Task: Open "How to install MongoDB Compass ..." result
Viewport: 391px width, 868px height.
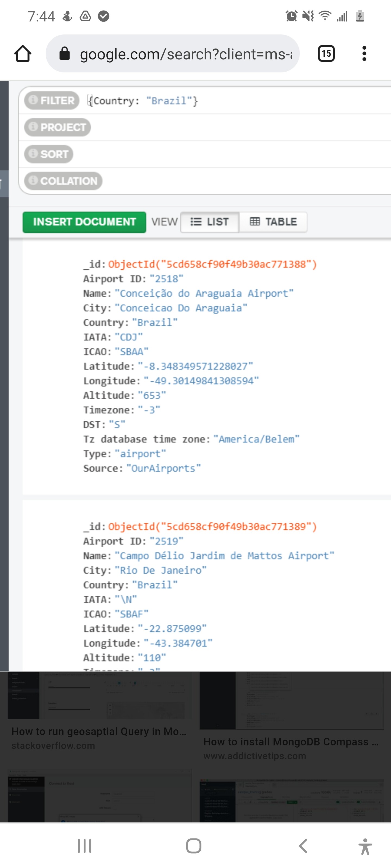Action: (291, 742)
